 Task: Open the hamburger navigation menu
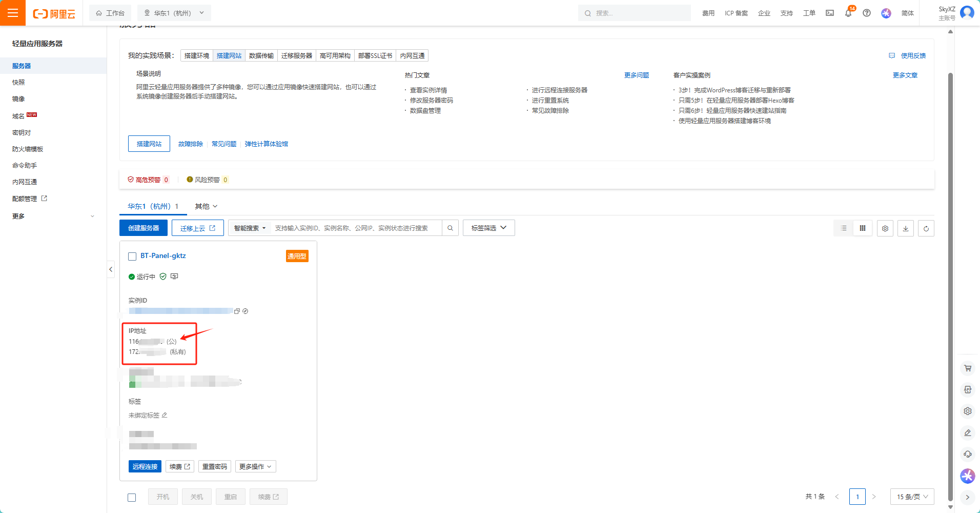tap(13, 13)
